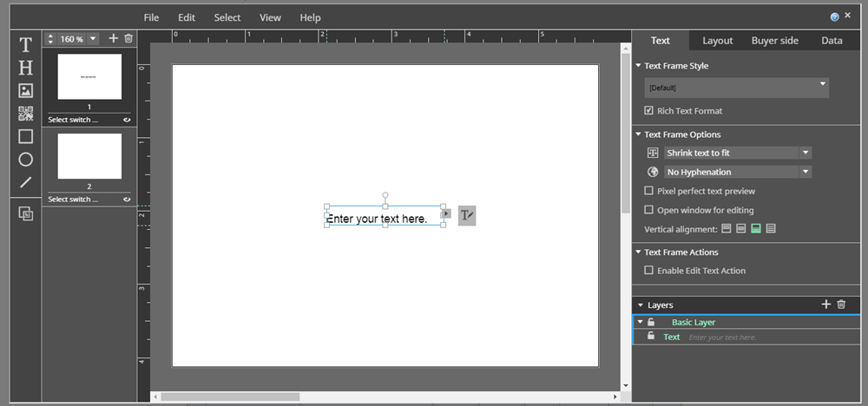Delete the selected page with trash icon
The width and height of the screenshot is (868, 406).
tap(128, 39)
